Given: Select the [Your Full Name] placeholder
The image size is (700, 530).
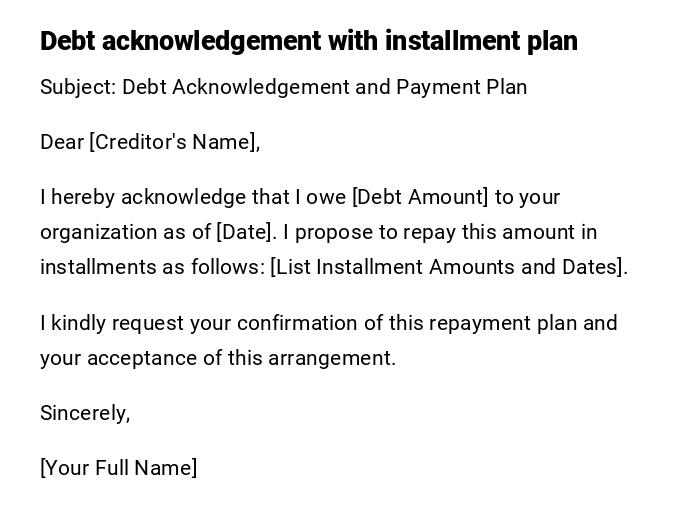Looking at the screenshot, I should tap(118, 468).
